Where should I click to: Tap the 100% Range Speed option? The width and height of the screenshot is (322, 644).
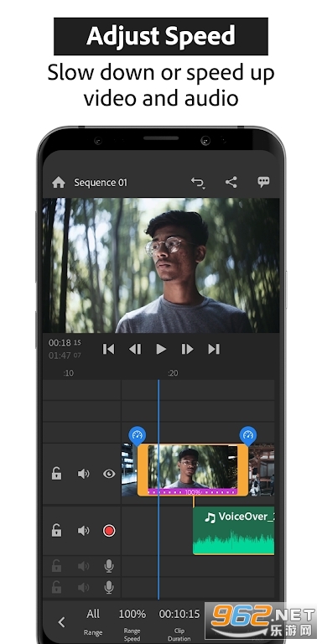132,624
